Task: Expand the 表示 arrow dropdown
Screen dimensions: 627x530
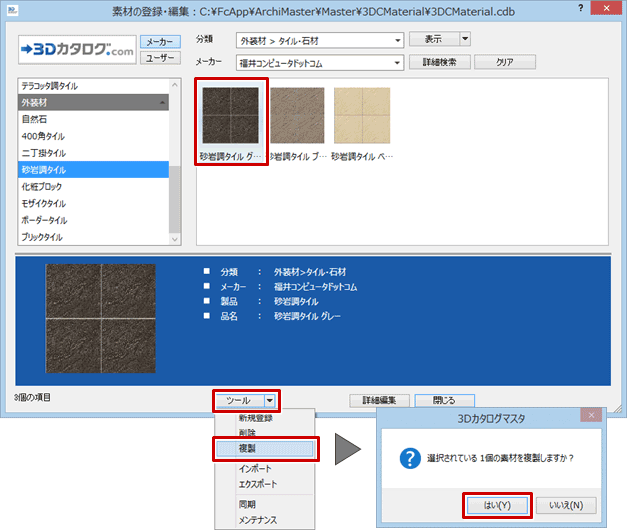Action: 465,40
